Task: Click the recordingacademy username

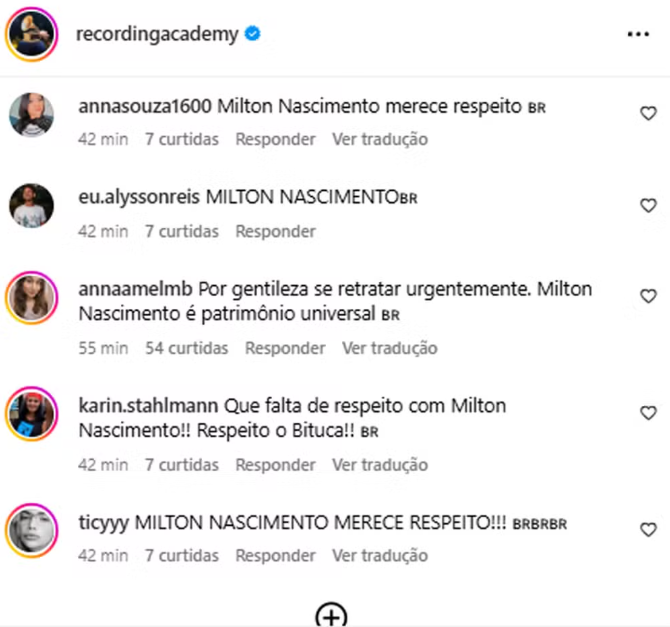Action: click(157, 34)
